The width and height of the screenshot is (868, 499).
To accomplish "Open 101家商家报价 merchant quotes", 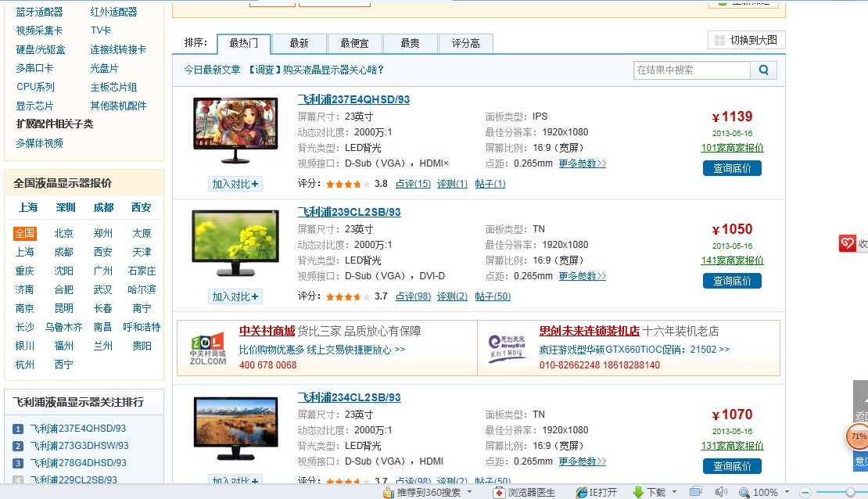I will [x=732, y=148].
